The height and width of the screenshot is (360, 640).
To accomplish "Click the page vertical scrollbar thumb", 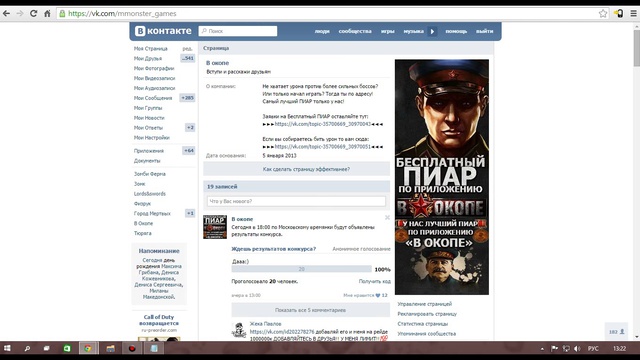I will pyautogui.click(x=636, y=48).
